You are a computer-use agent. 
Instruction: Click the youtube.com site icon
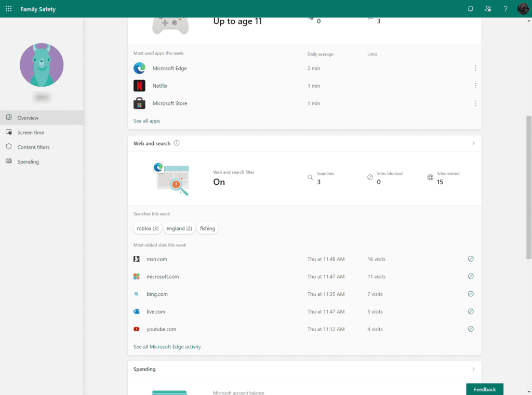tap(137, 329)
